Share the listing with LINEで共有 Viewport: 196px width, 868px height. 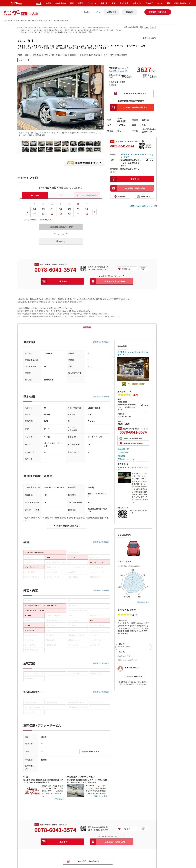(x=144, y=196)
